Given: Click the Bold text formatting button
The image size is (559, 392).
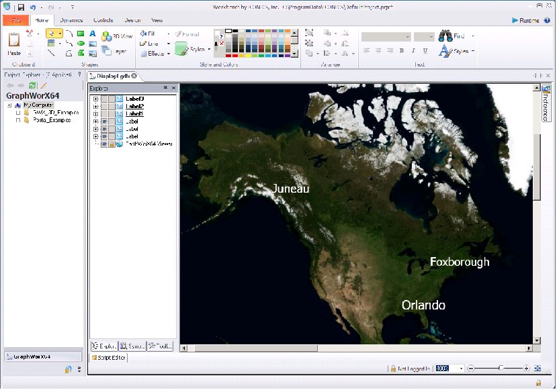Looking at the screenshot, I should click(402, 51).
